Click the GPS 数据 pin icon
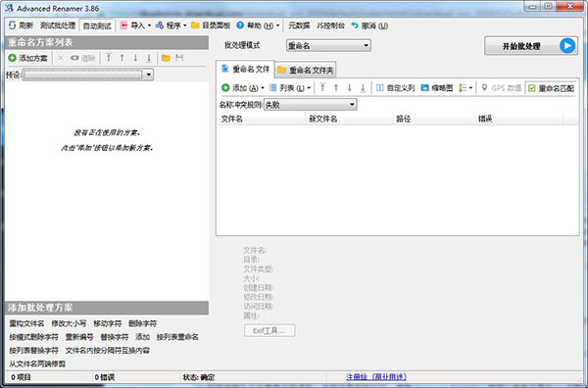 (x=484, y=88)
